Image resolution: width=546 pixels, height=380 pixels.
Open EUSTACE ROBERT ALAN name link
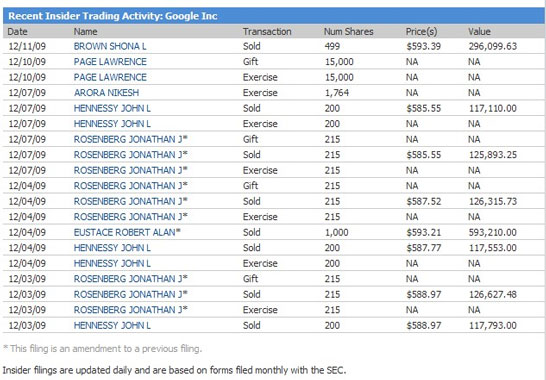point(125,232)
